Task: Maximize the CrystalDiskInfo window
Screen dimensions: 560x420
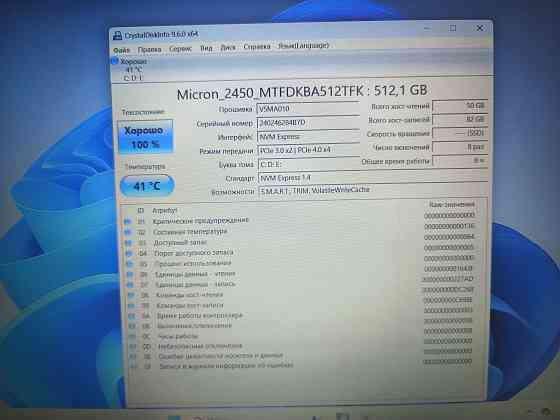Action: (453, 28)
